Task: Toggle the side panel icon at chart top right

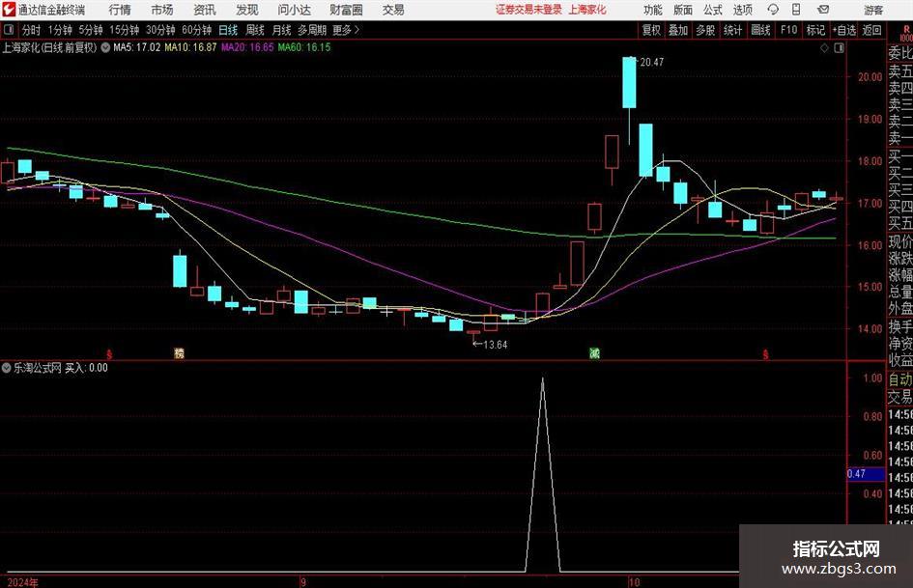Action: coord(839,47)
